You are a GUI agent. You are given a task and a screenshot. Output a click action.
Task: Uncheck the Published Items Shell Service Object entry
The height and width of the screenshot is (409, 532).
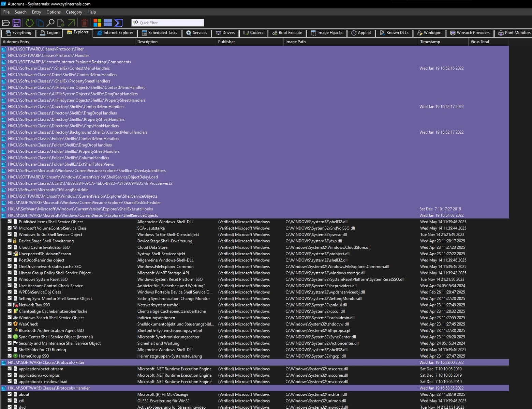10,222
